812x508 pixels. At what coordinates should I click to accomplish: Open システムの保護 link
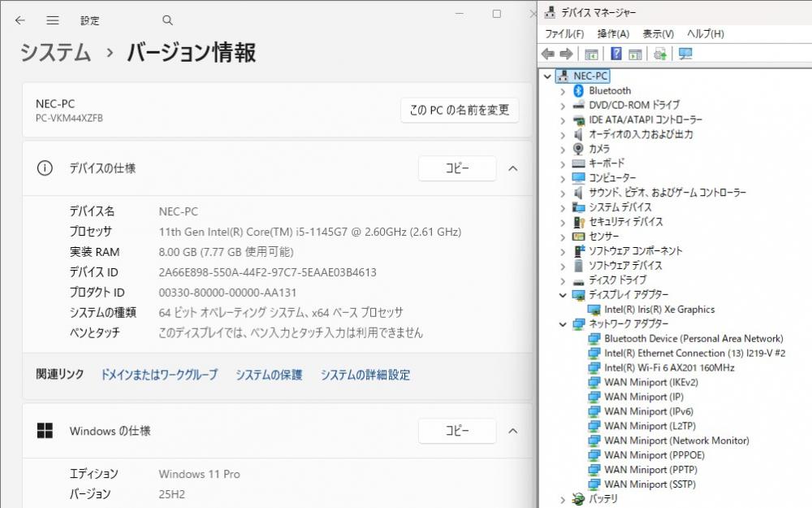pos(269,374)
